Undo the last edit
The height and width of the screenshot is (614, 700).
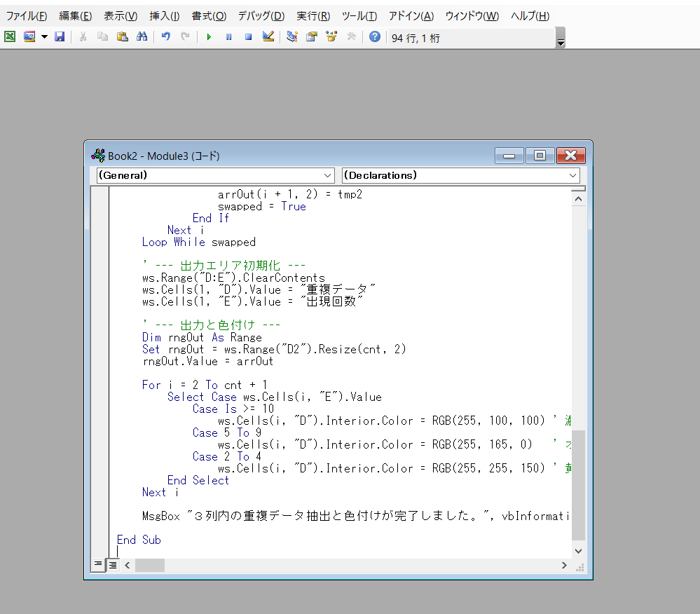pyautogui.click(x=165, y=36)
